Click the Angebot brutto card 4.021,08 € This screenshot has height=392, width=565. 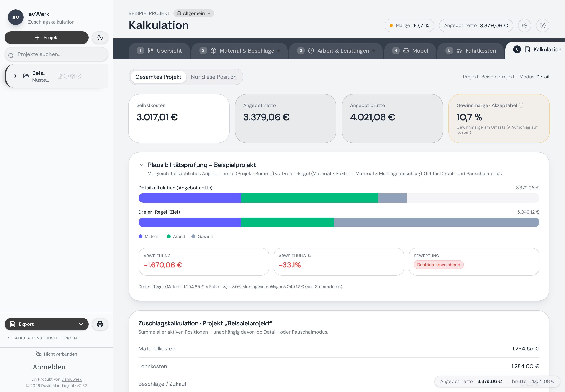[x=392, y=119]
